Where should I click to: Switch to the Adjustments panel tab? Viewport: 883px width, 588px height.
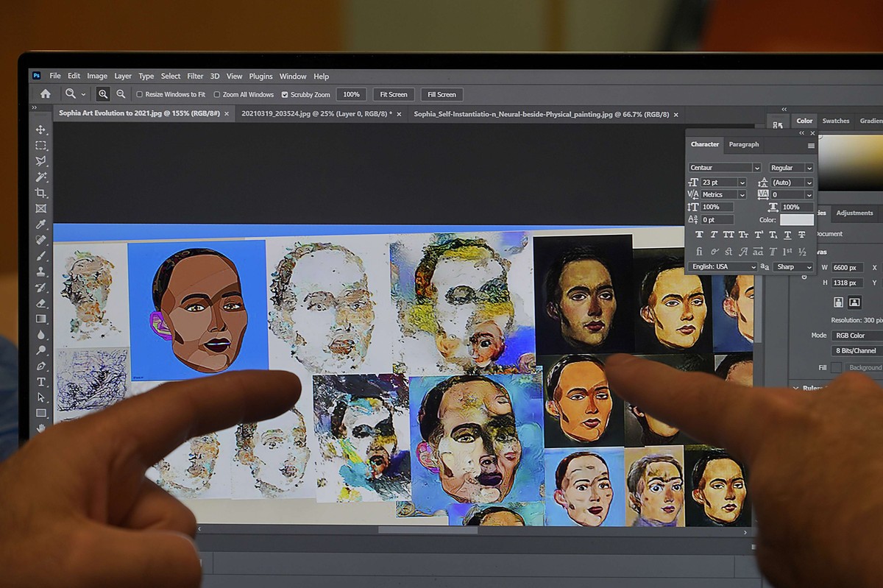coord(854,213)
